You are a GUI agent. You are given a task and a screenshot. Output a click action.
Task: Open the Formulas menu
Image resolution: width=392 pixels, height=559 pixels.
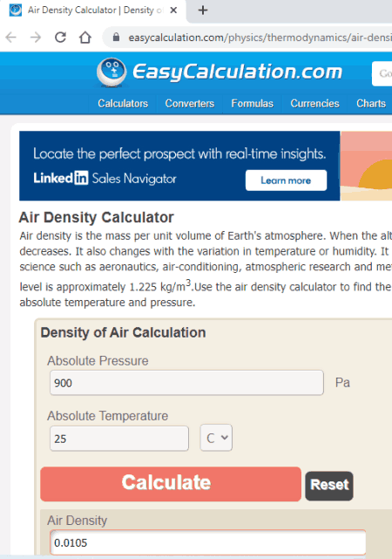(252, 104)
